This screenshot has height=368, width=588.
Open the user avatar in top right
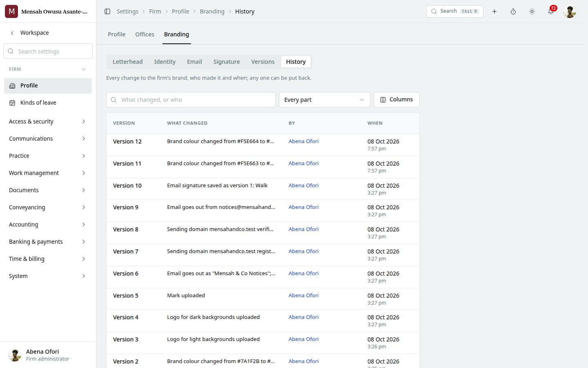[570, 11]
